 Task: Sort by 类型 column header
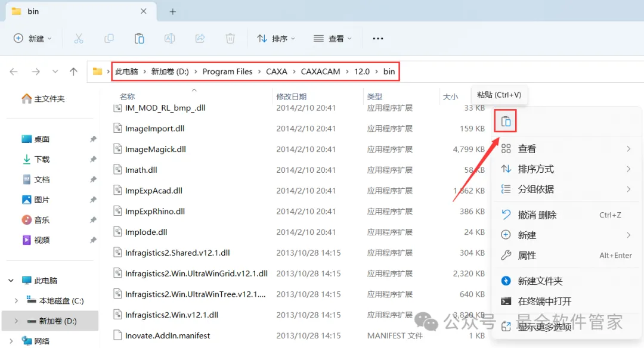coord(374,97)
